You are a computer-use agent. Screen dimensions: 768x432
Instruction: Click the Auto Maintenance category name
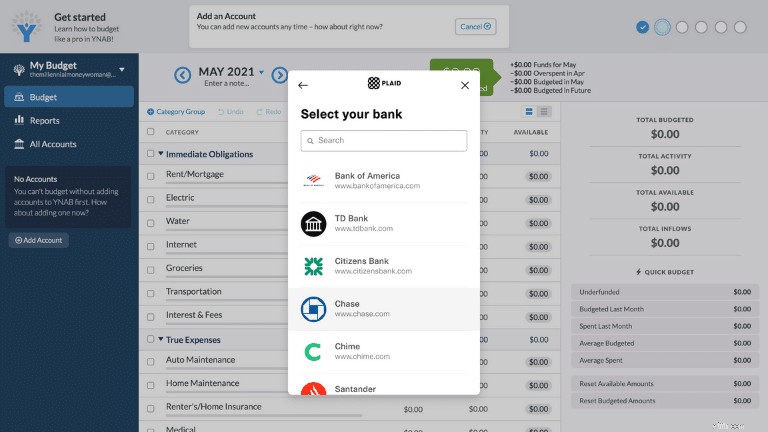click(x=200, y=360)
